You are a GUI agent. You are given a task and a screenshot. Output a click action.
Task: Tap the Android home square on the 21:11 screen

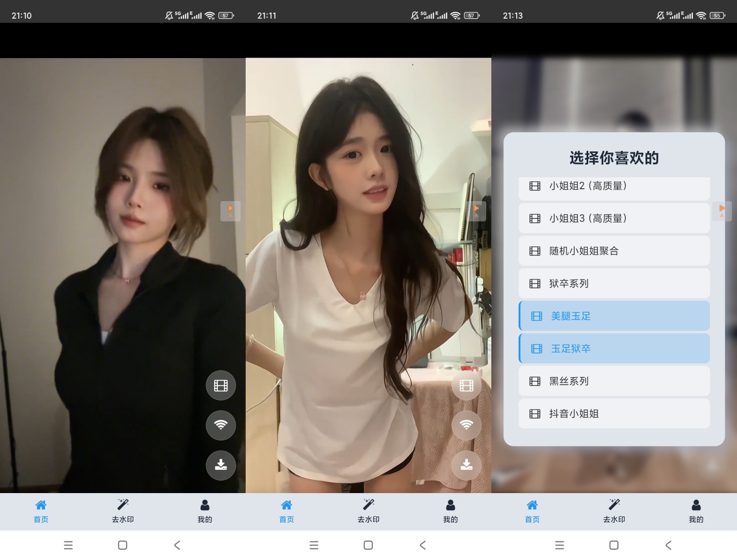[368, 545]
